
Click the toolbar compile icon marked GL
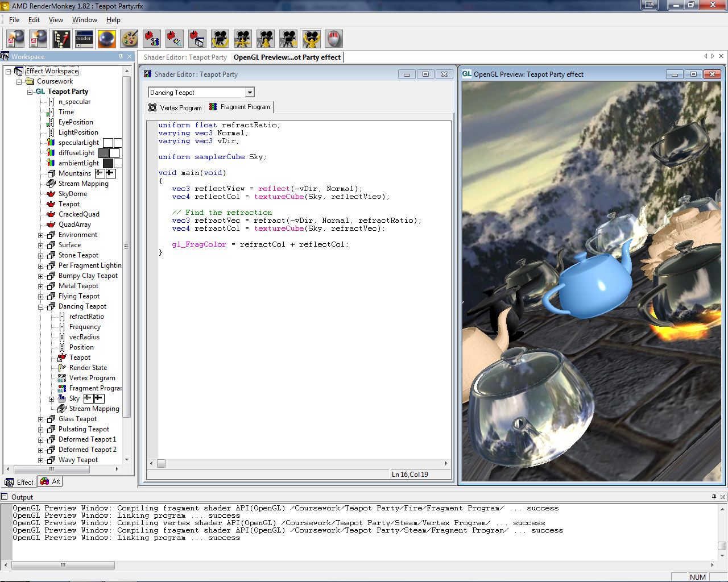tap(175, 39)
